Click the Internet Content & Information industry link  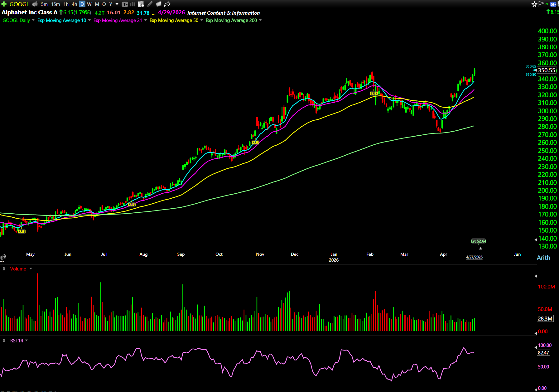point(223,13)
